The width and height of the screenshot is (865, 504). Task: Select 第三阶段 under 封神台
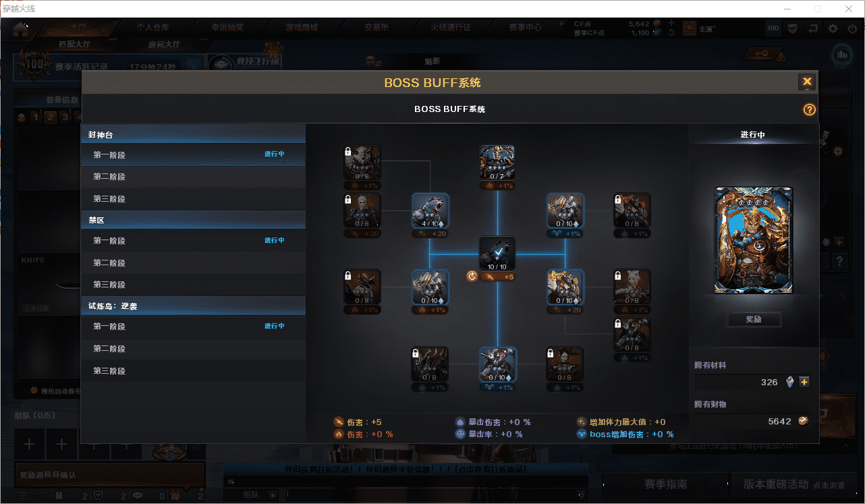193,199
